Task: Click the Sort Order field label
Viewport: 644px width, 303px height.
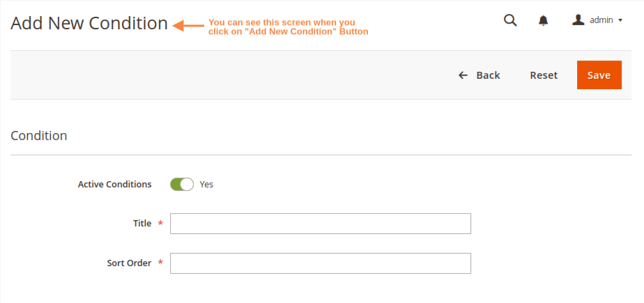Action: coord(129,263)
